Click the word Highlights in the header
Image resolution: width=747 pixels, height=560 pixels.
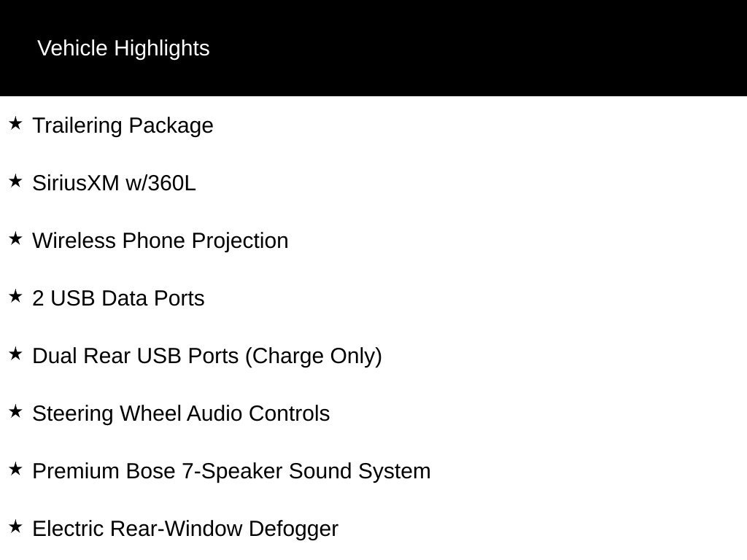click(x=162, y=49)
